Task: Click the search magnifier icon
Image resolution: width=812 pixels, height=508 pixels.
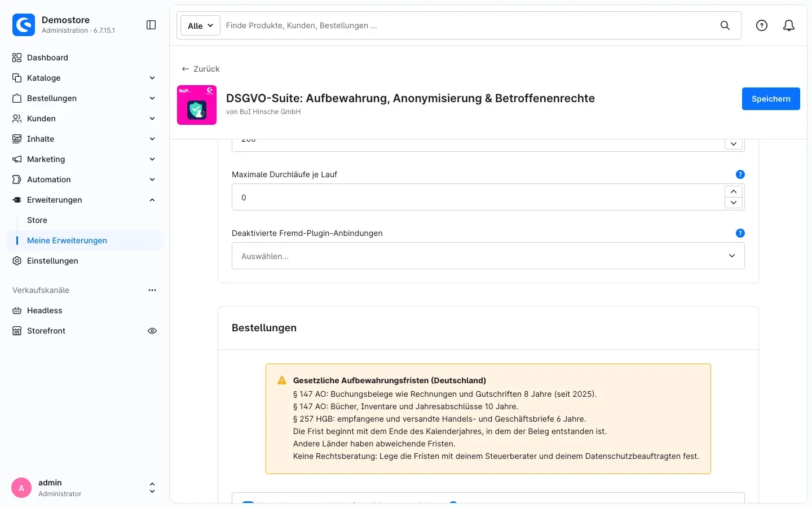Action: 725,25
